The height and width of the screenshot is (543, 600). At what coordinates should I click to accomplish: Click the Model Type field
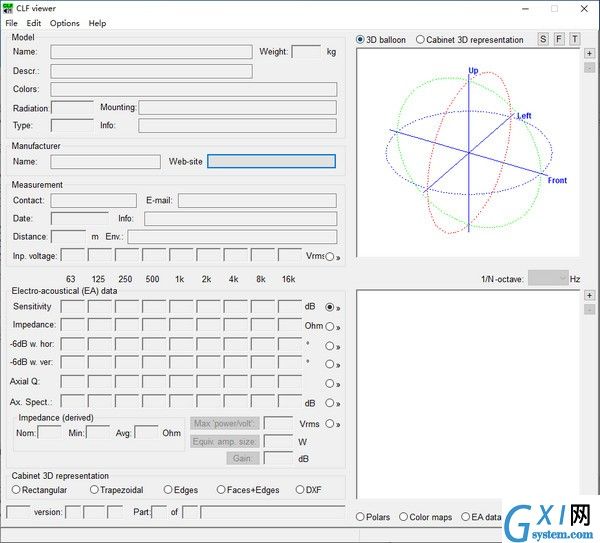(x=72, y=126)
